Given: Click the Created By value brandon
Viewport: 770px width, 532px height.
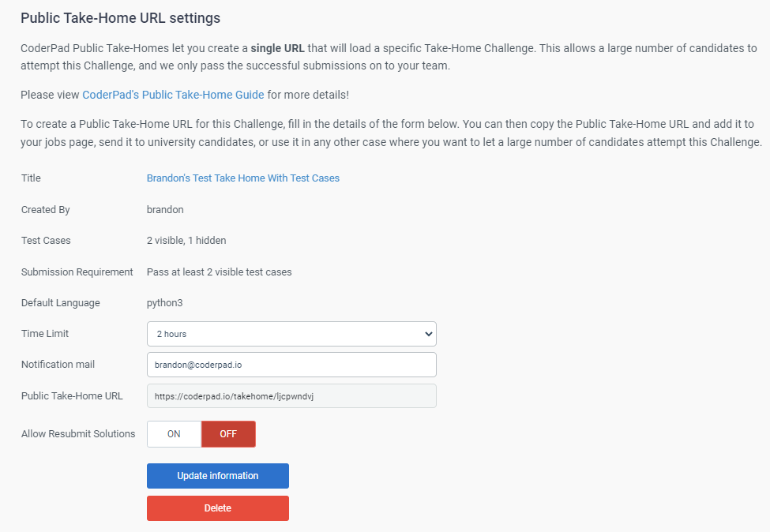Looking at the screenshot, I should tap(165, 209).
